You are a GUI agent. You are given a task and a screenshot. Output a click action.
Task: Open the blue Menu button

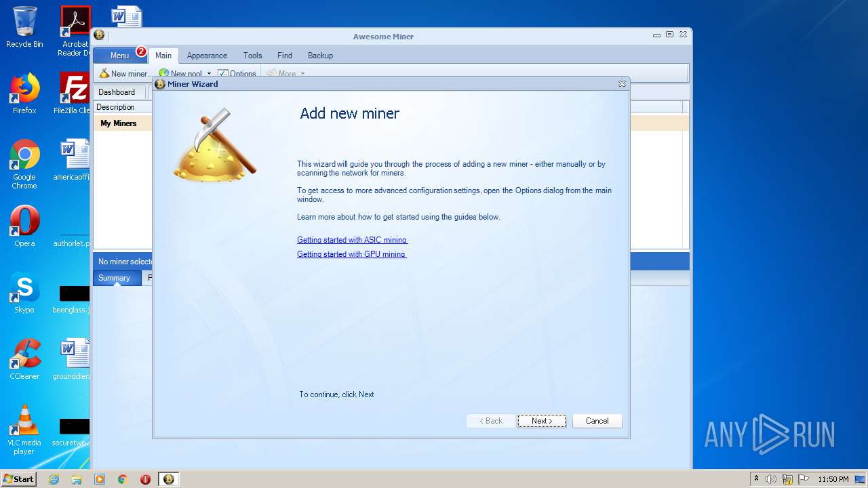click(119, 56)
